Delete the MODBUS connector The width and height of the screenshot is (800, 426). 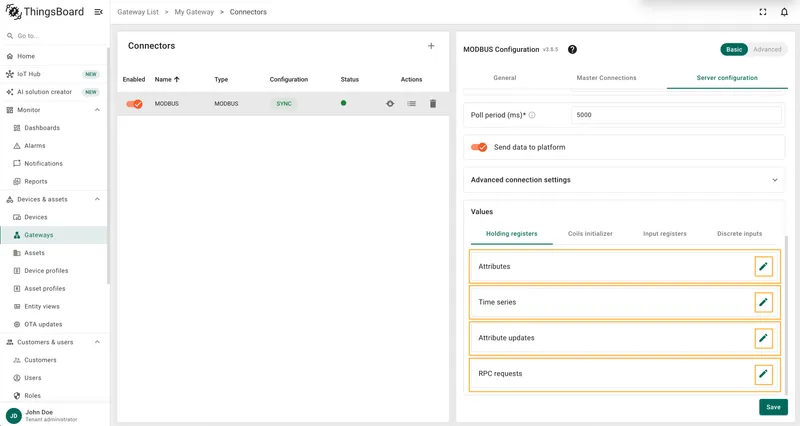pos(433,104)
